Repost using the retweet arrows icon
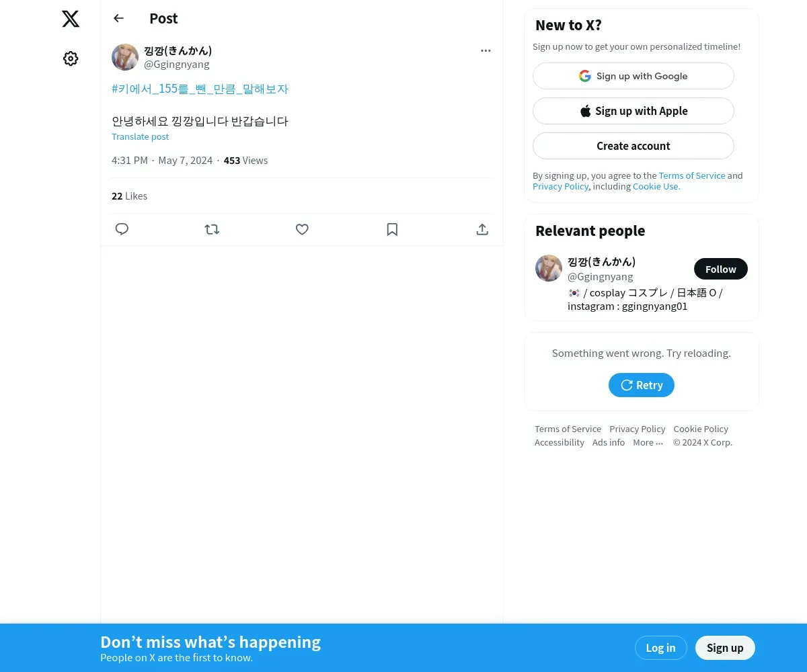Screen dimensions: 807x672 coord(212,229)
